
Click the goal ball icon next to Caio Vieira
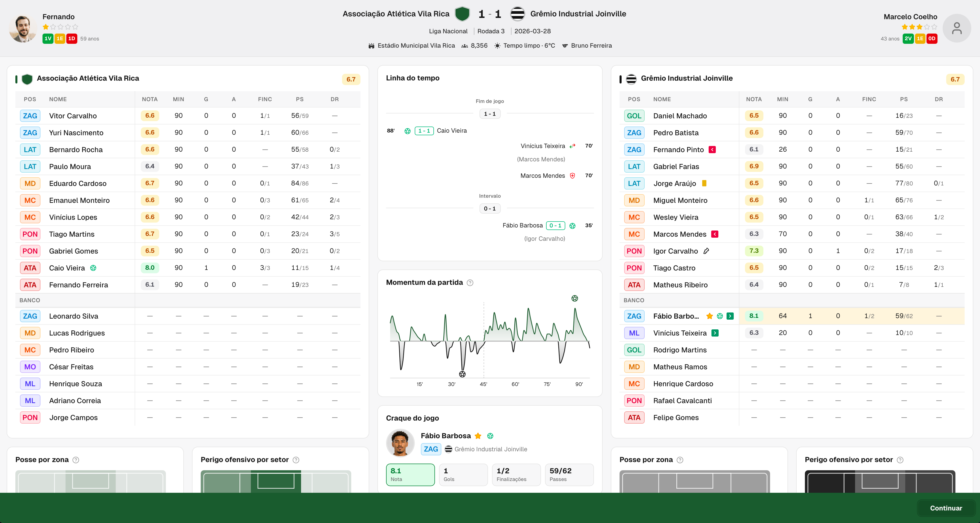[x=93, y=268]
